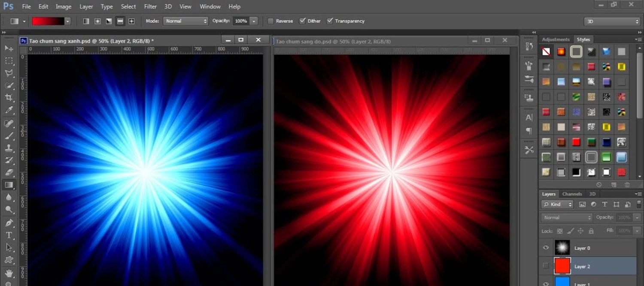Switch to the 3D panel tab

(592, 194)
